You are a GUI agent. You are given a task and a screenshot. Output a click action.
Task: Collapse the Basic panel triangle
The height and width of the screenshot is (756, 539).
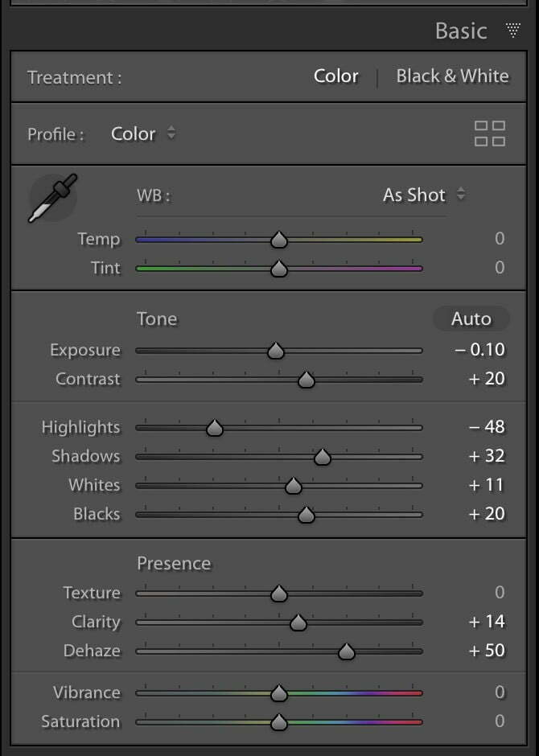[x=513, y=30]
